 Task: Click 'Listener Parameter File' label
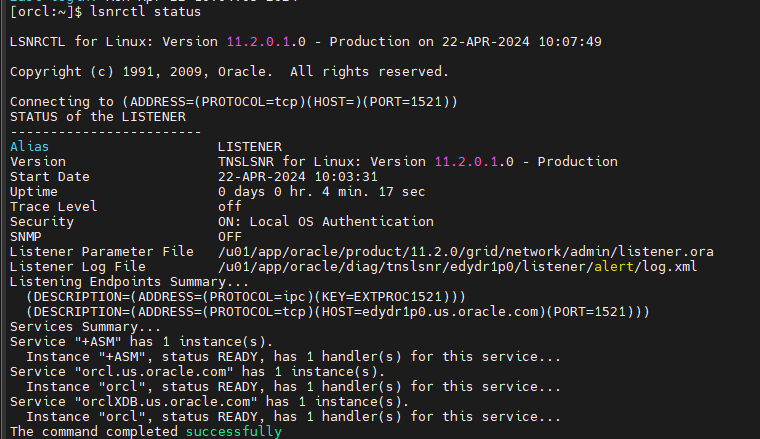[102, 252]
